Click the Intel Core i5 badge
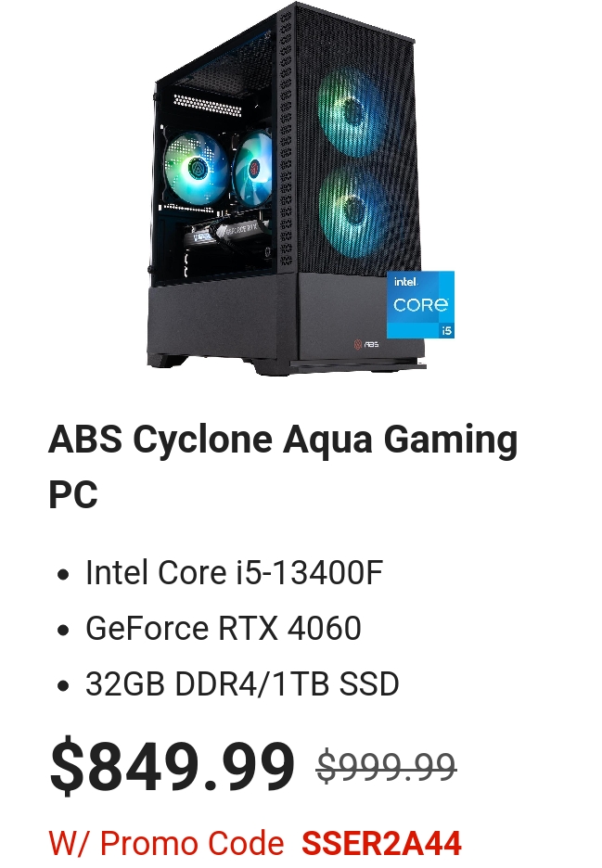Screen dimensions: 602x868 pos(420,304)
